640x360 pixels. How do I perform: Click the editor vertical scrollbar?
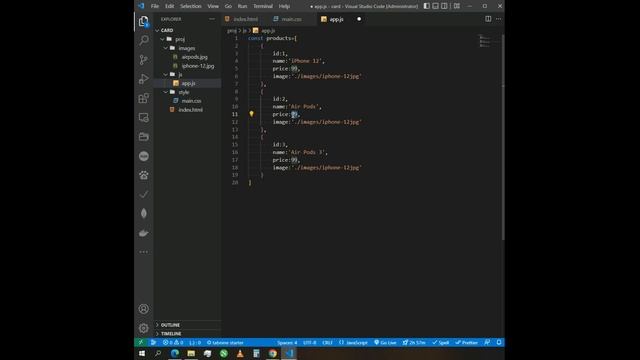(503, 137)
